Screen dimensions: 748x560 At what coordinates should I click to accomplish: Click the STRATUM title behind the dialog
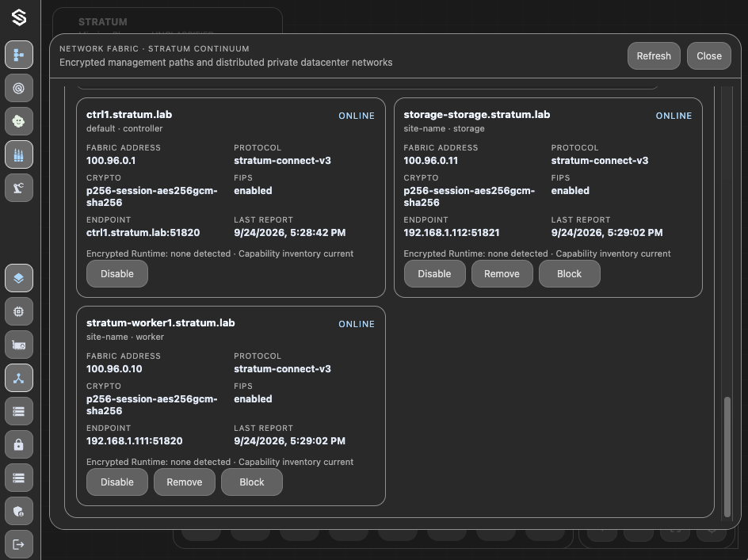pos(102,22)
